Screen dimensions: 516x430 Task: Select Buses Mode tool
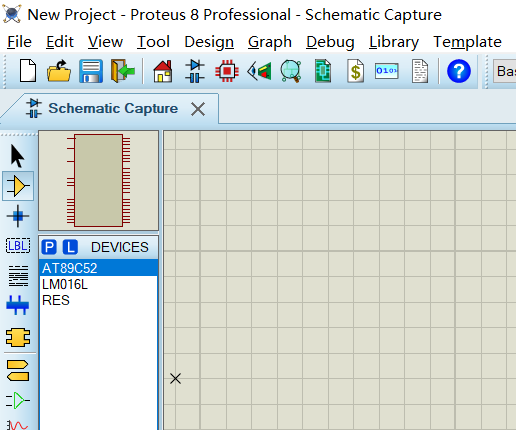tap(18, 305)
